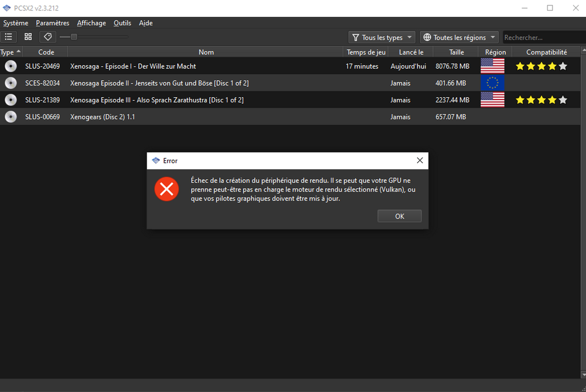The width and height of the screenshot is (586, 392).
Task: Close the Error dialog with the X
Action: tap(420, 161)
